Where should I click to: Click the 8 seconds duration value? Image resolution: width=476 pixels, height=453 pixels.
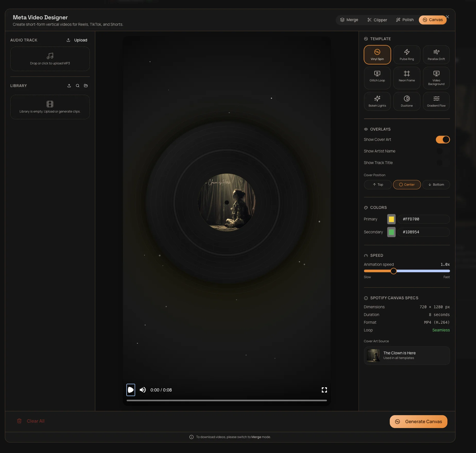coord(439,315)
